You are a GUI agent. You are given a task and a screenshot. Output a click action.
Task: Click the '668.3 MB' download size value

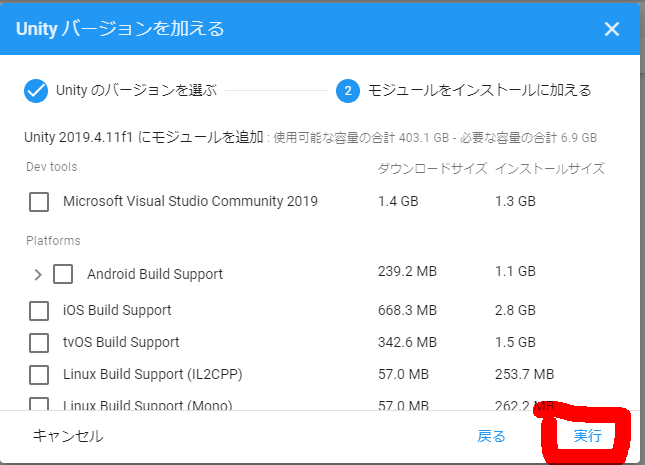point(407,310)
